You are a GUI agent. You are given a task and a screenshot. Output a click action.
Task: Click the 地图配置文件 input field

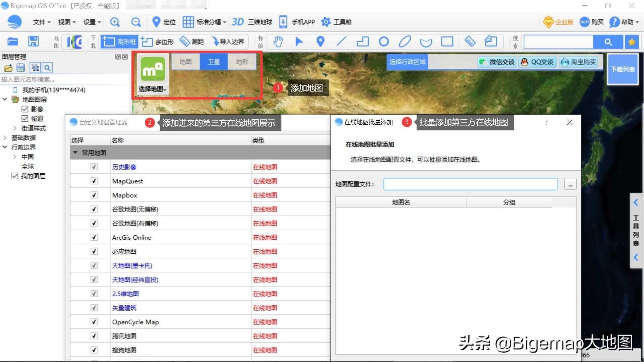coord(470,184)
